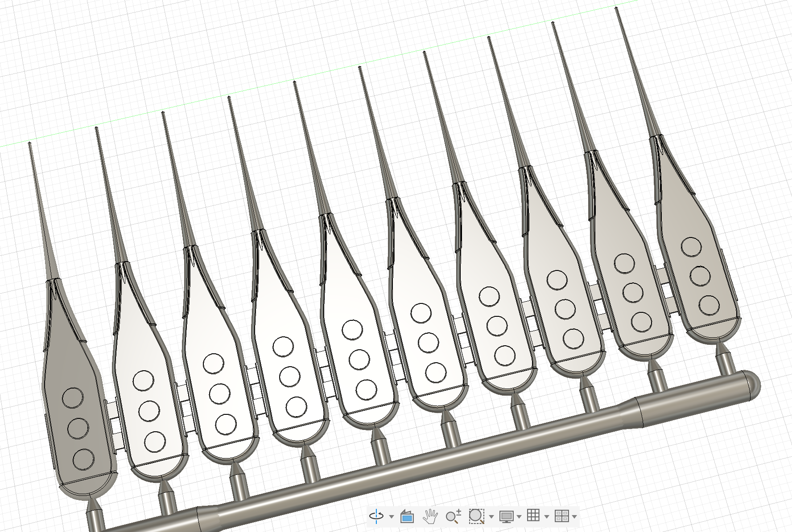Expand the Grid and Snaps dropdown arrow
Viewport: 792px width, 532px height.
point(547,517)
